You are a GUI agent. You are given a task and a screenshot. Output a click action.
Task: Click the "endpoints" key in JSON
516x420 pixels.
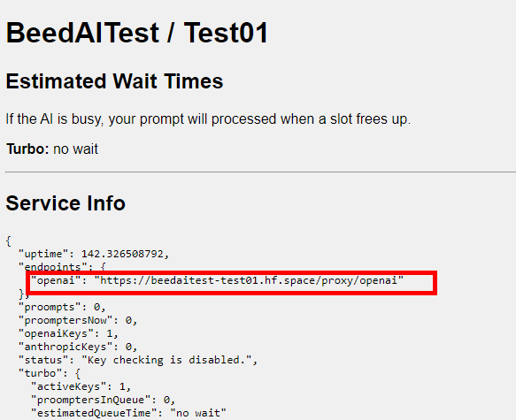coord(50,267)
